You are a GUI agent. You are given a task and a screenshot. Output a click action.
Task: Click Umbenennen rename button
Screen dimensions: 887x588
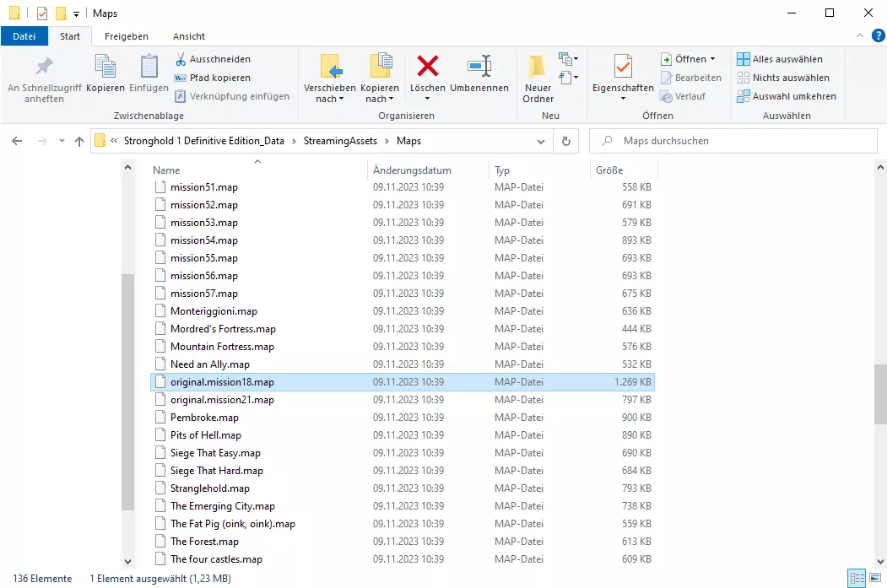479,73
